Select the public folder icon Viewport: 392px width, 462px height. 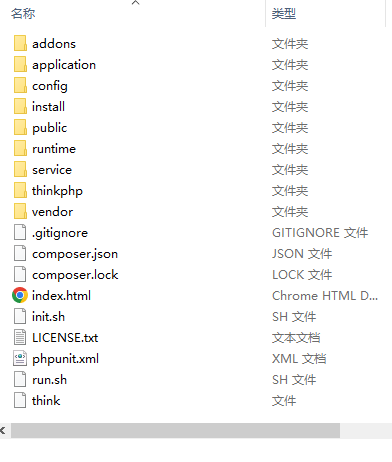(x=20, y=128)
